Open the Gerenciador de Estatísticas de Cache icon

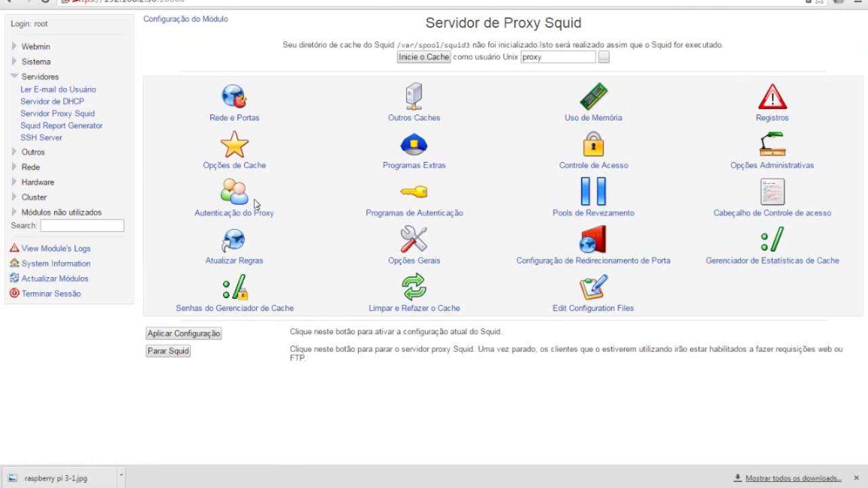tap(772, 239)
